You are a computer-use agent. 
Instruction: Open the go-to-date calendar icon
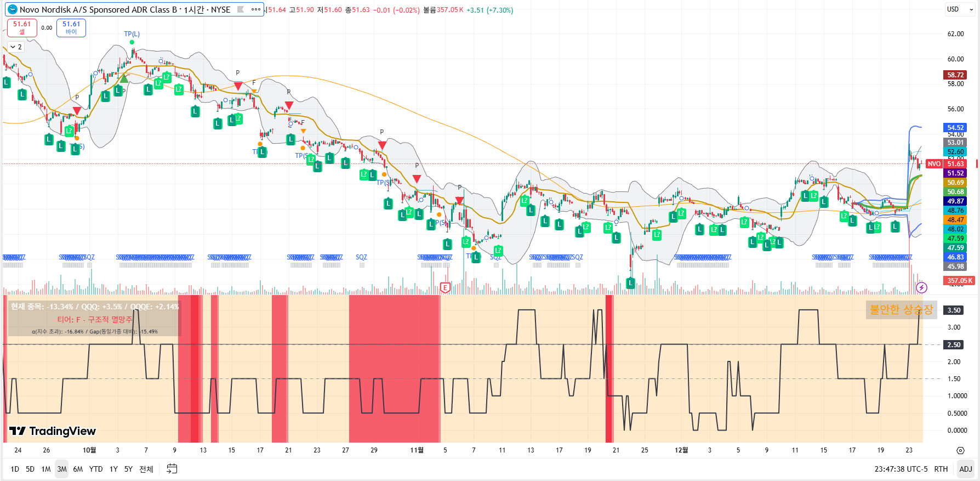pos(172,469)
